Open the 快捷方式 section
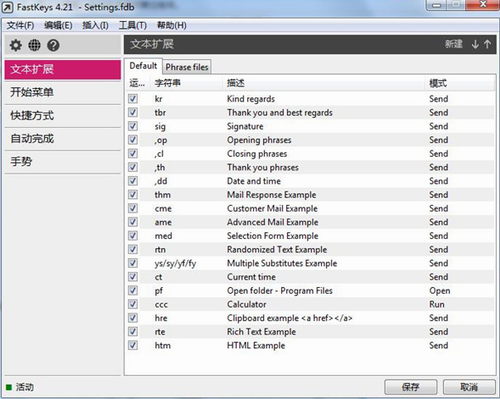The height and width of the screenshot is (399, 500). [x=63, y=116]
